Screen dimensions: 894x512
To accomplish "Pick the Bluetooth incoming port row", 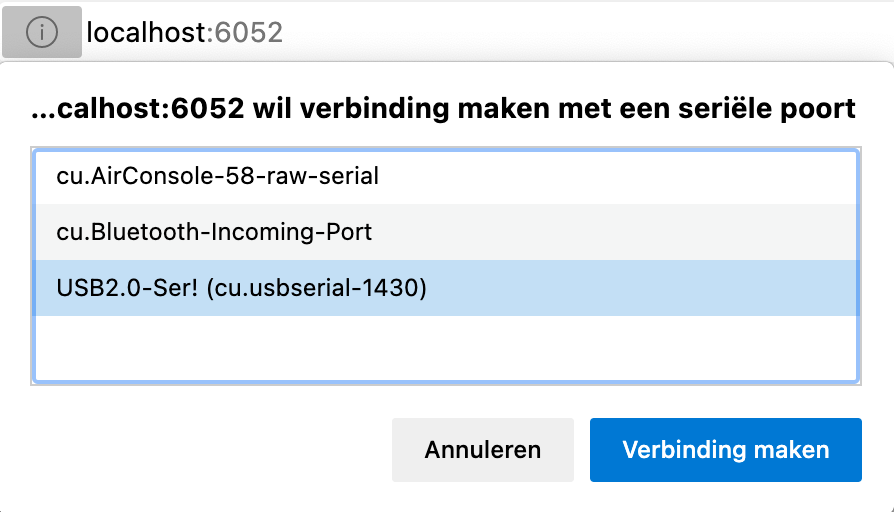I will coord(446,232).
